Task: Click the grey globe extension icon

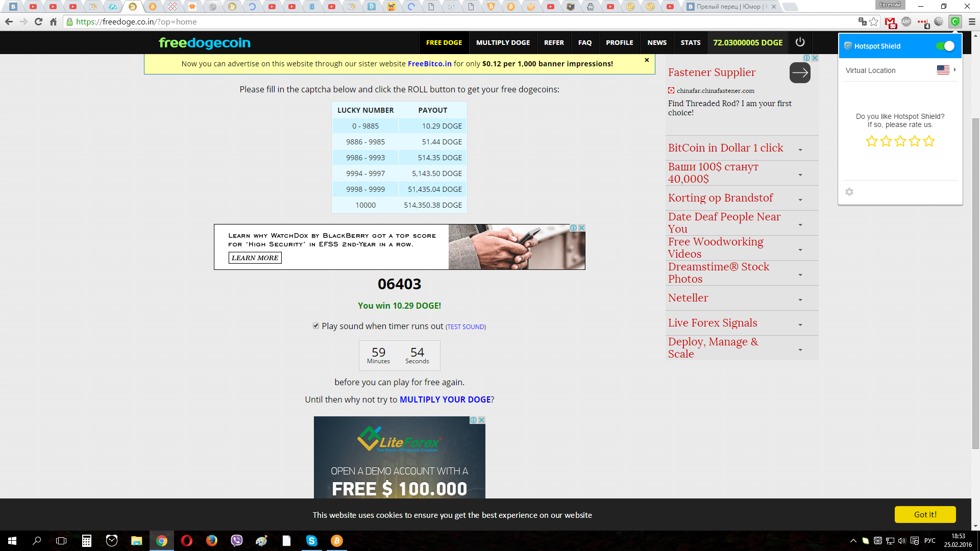Action: tap(939, 21)
